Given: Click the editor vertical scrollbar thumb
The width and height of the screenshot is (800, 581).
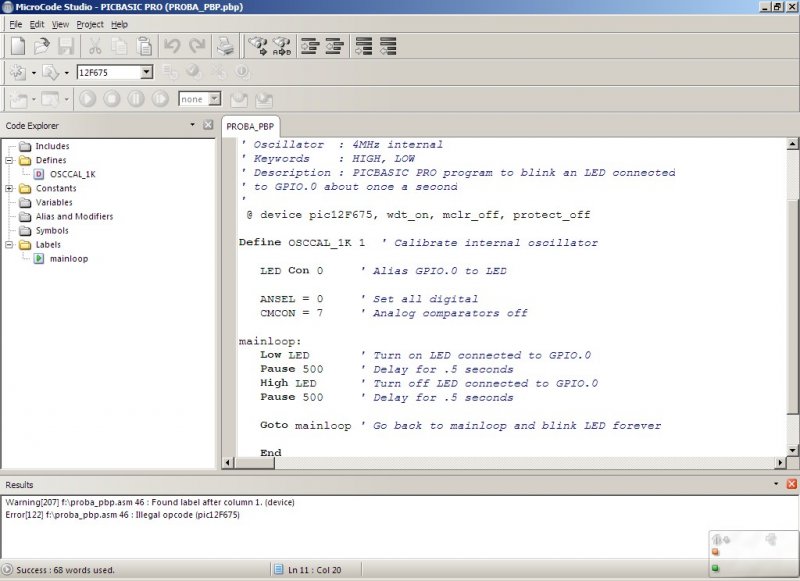Looking at the screenshot, I should 792,306.
